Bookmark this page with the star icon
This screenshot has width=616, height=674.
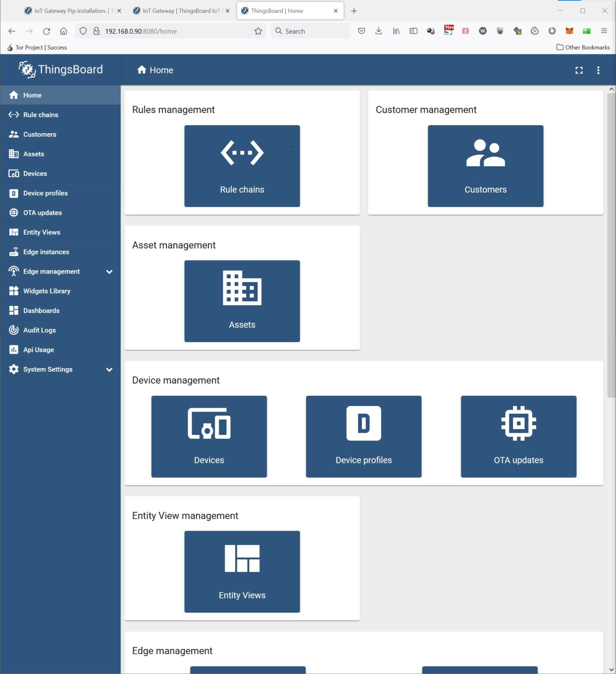tap(258, 31)
